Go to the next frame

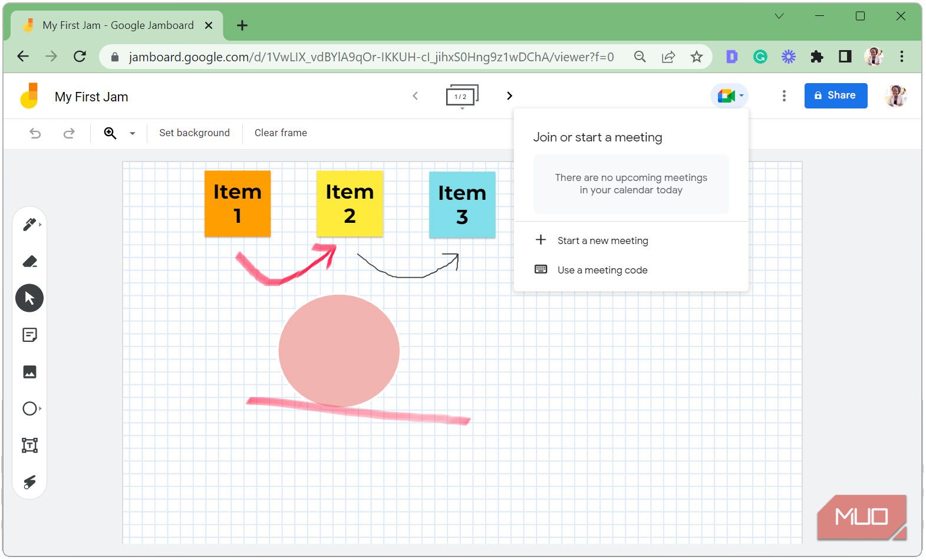(x=510, y=95)
